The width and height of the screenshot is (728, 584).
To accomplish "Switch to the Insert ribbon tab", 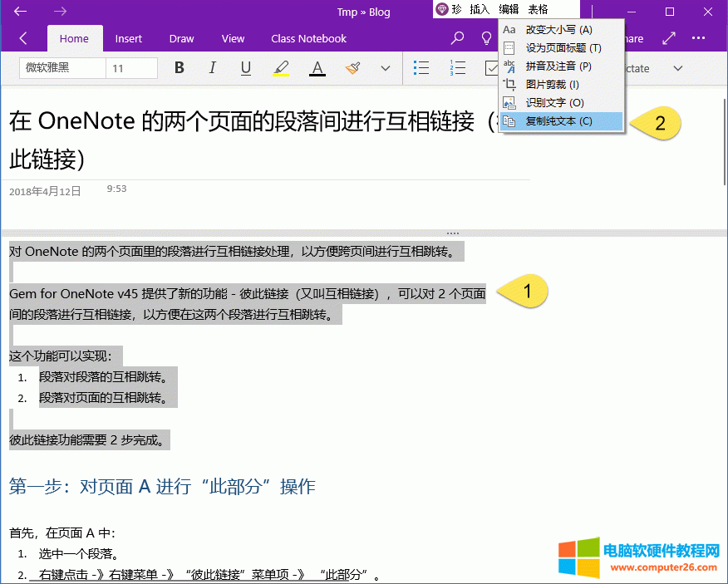I will (x=129, y=38).
